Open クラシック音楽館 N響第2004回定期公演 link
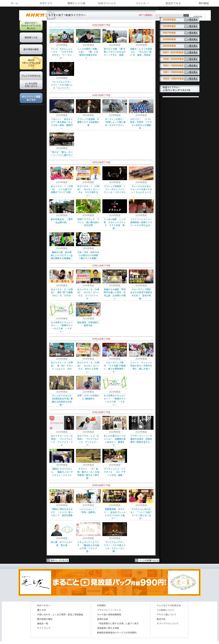This screenshot has height=644, width=219. pos(88,122)
